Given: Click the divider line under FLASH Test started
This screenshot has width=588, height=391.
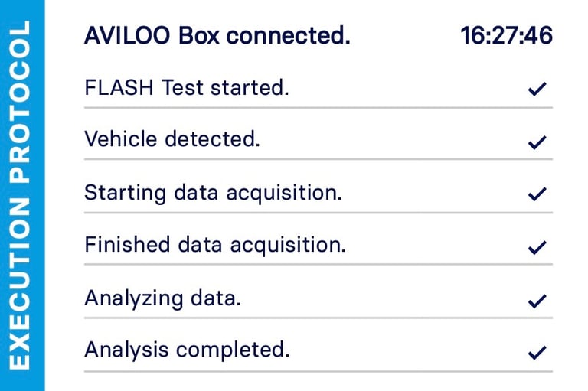Looking at the screenshot, I should click(318, 108).
